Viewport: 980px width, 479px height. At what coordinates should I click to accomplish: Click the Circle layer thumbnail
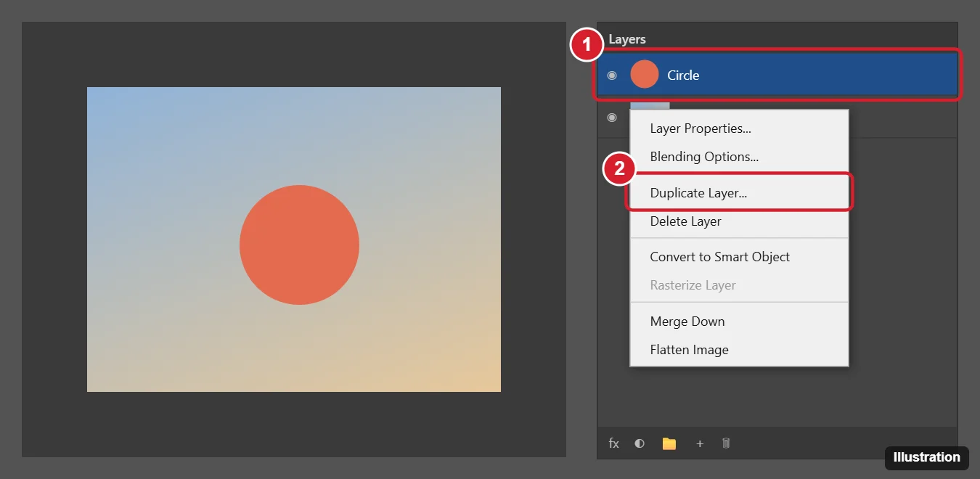(x=645, y=75)
